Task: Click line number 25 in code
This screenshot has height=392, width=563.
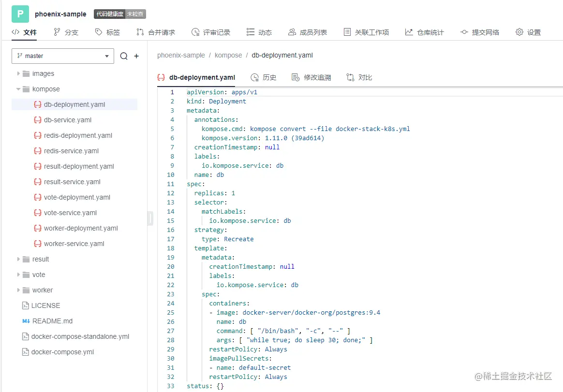Action: pos(171,313)
